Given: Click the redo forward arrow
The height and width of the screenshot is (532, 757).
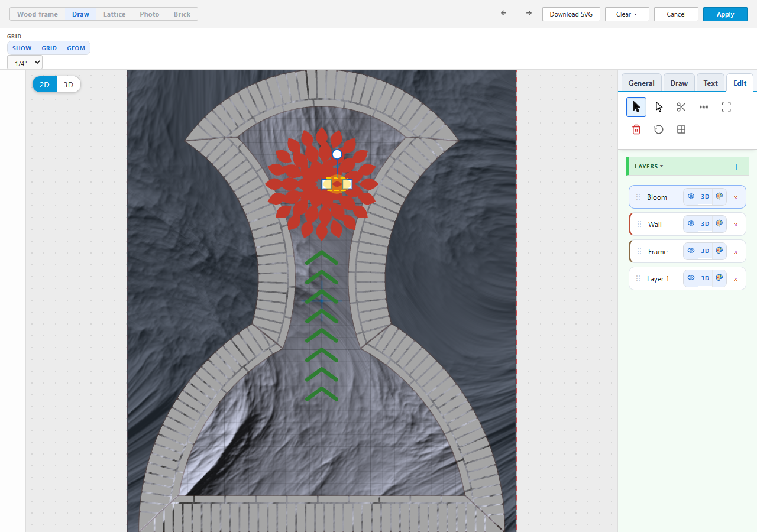Looking at the screenshot, I should tap(529, 13).
